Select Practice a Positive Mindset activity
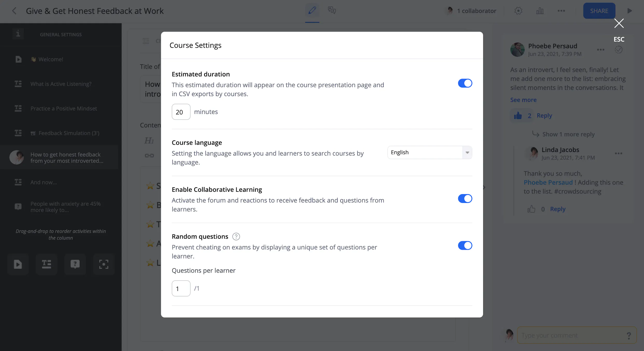The height and width of the screenshot is (351, 644). tap(59, 108)
